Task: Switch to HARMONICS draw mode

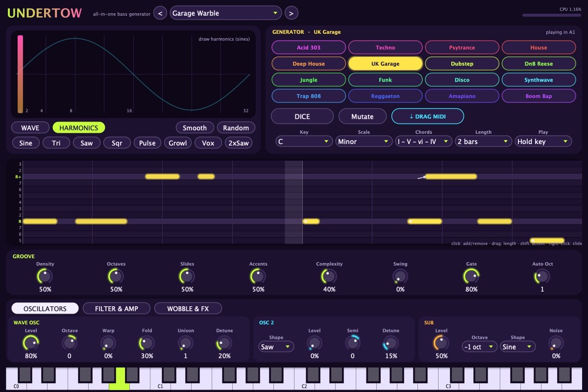Action: (78, 128)
